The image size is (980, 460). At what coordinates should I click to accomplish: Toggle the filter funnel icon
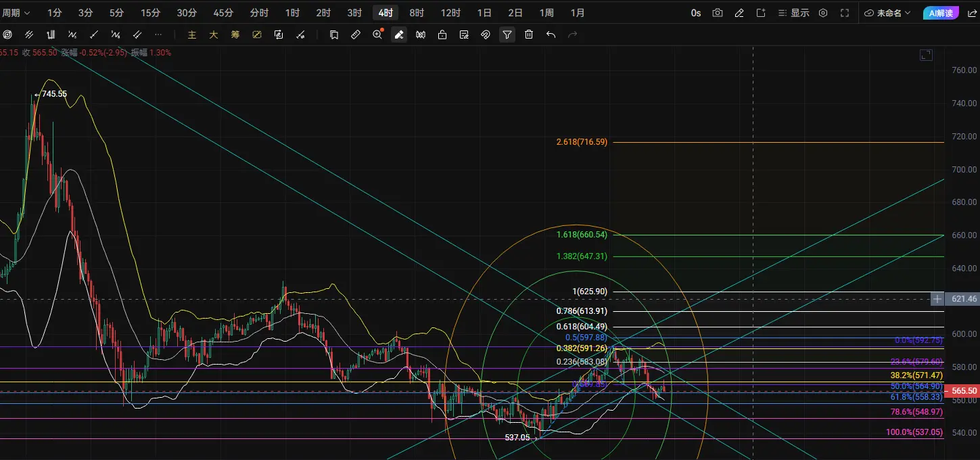coord(507,34)
